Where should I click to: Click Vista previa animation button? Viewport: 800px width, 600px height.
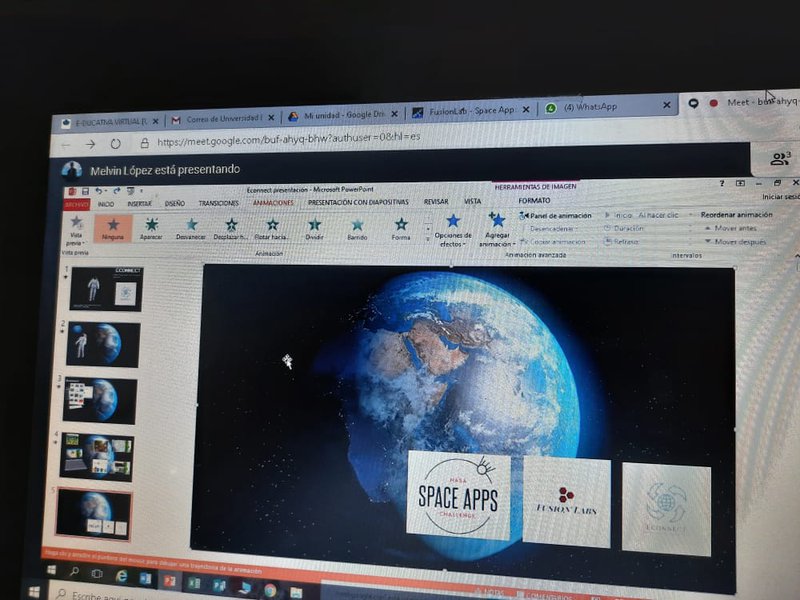[x=75, y=229]
